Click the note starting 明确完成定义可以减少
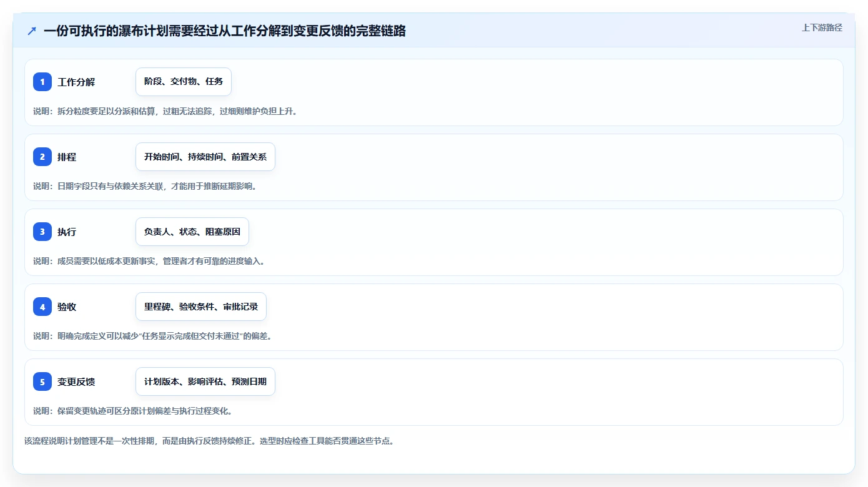 click(x=152, y=336)
